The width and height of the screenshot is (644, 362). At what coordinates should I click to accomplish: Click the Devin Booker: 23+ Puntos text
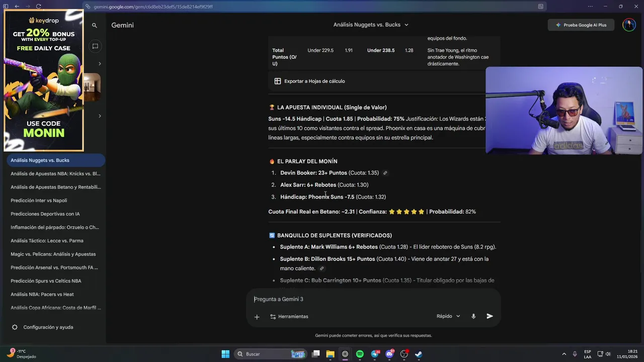click(x=313, y=173)
